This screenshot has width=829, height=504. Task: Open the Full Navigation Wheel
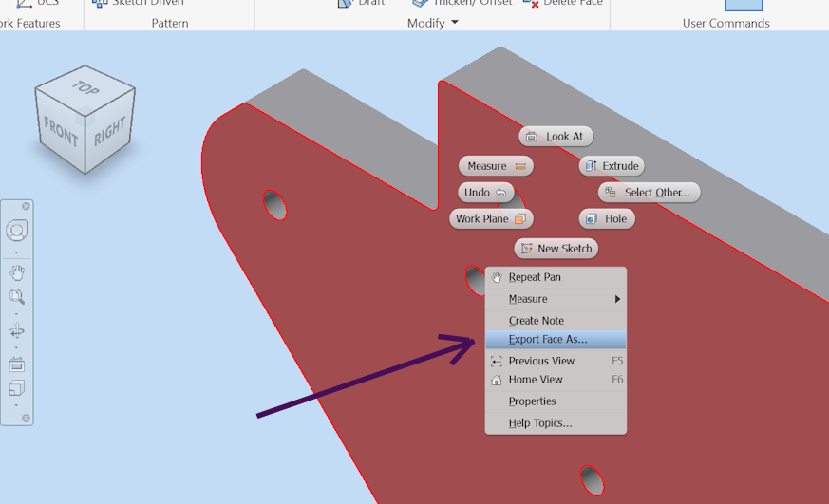click(17, 231)
